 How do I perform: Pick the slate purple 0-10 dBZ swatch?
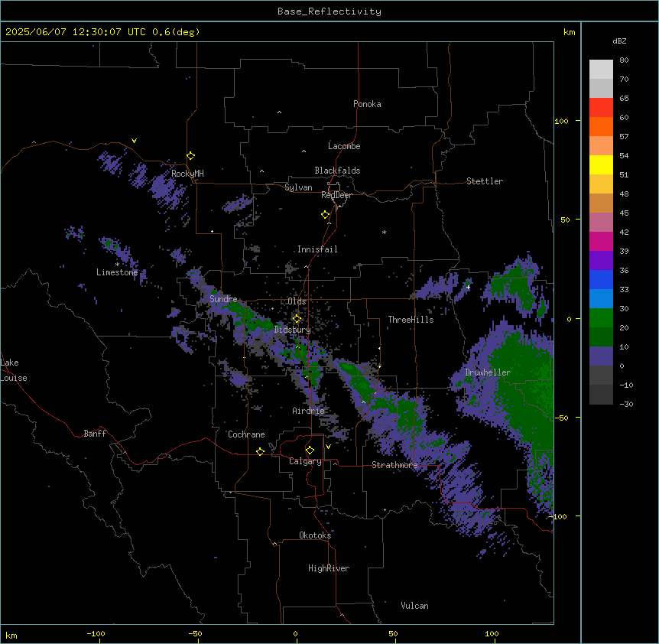coord(601,356)
